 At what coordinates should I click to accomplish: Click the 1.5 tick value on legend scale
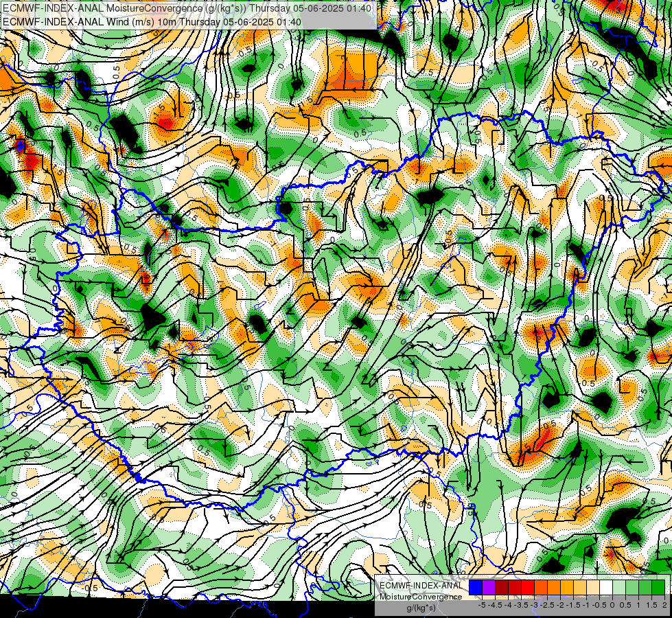click(651, 605)
